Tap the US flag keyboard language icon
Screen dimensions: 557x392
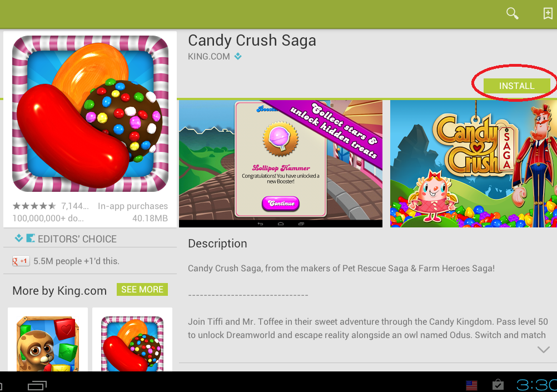(x=471, y=385)
